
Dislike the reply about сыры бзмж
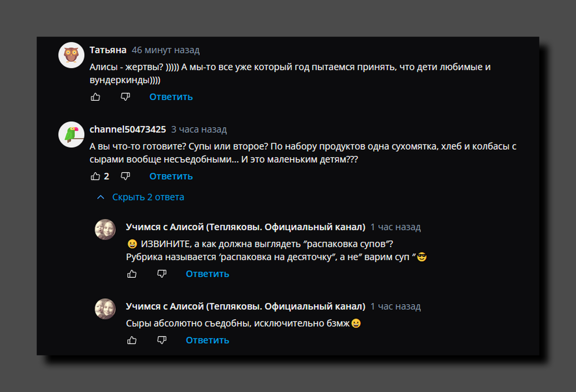tap(162, 340)
